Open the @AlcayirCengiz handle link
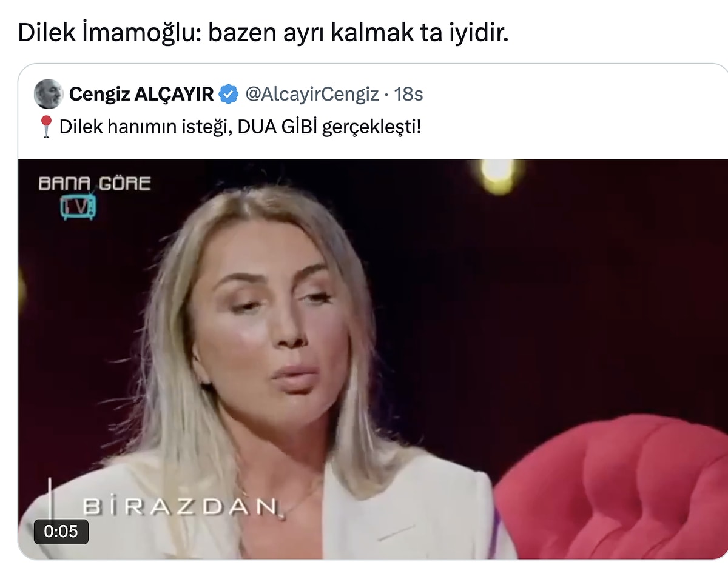 point(312,95)
